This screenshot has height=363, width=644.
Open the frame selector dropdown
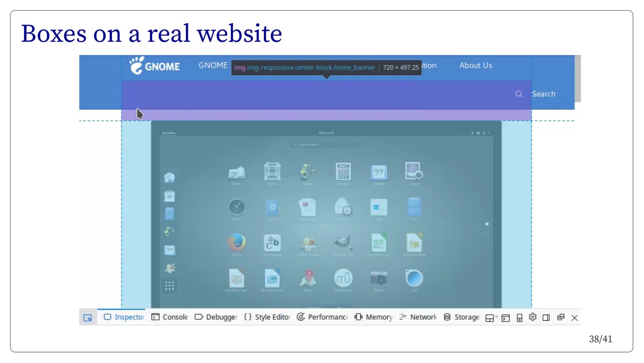coord(491,318)
